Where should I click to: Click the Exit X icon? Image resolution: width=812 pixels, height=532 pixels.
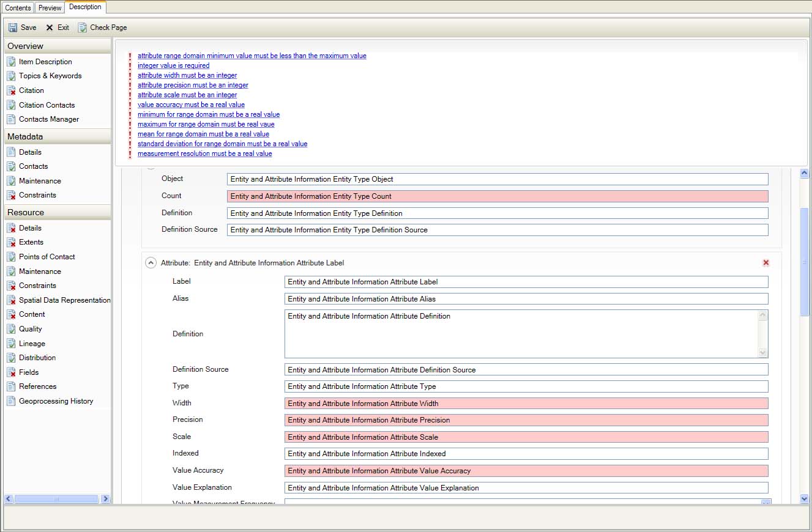tap(50, 28)
